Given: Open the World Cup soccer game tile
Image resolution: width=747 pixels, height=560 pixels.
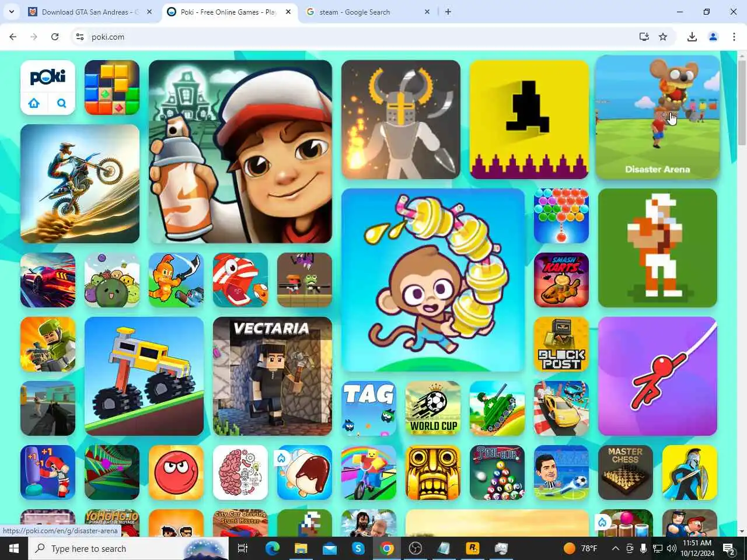Looking at the screenshot, I should [x=433, y=408].
